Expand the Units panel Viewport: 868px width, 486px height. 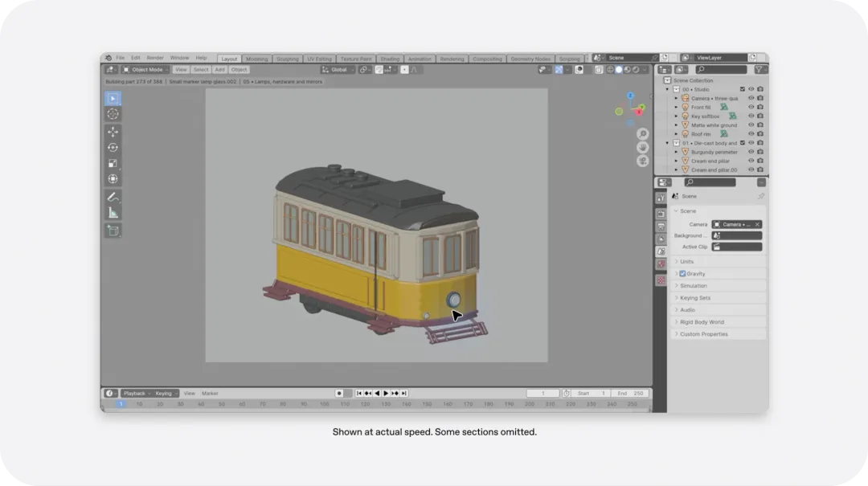tap(719, 261)
